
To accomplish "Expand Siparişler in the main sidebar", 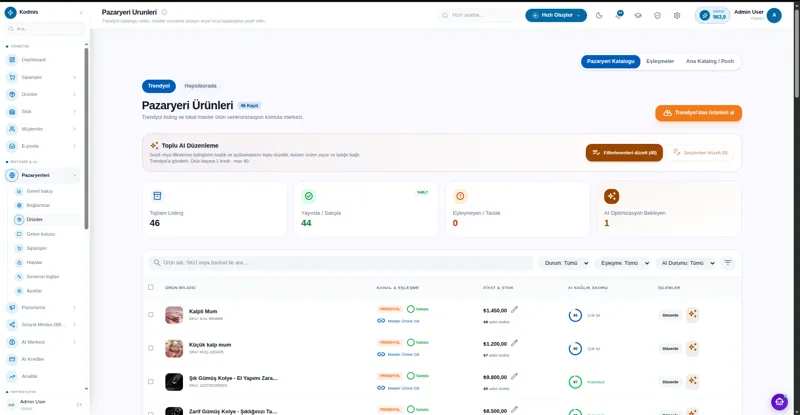I will [42, 77].
